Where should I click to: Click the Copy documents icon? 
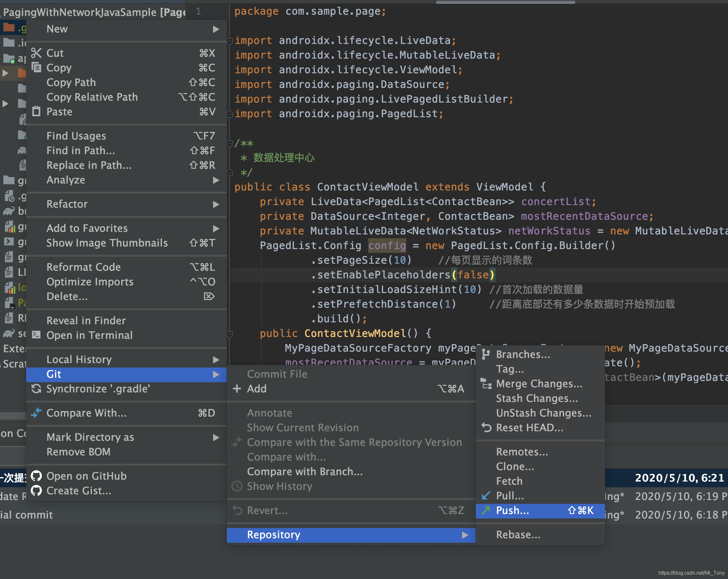(x=36, y=68)
